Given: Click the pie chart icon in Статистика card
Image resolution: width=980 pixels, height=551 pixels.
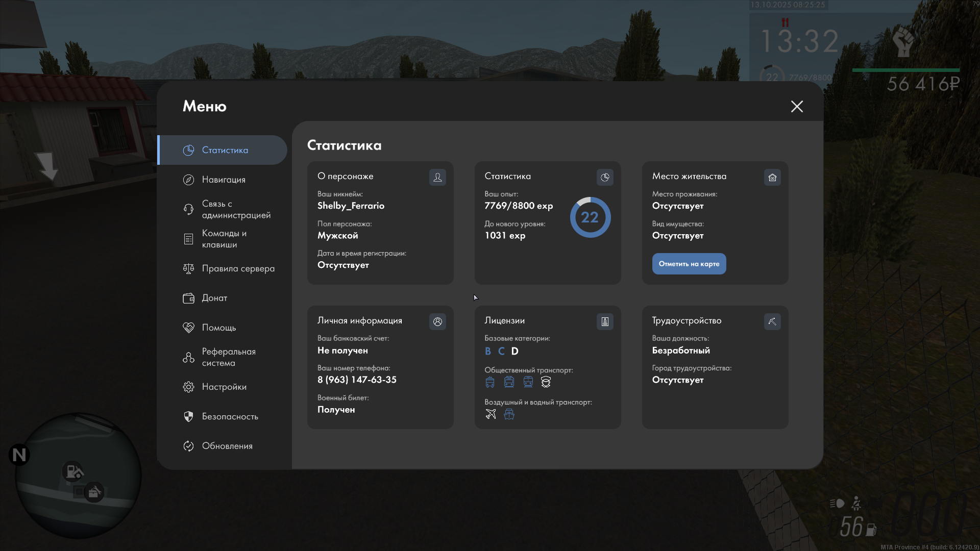Looking at the screenshot, I should [605, 177].
